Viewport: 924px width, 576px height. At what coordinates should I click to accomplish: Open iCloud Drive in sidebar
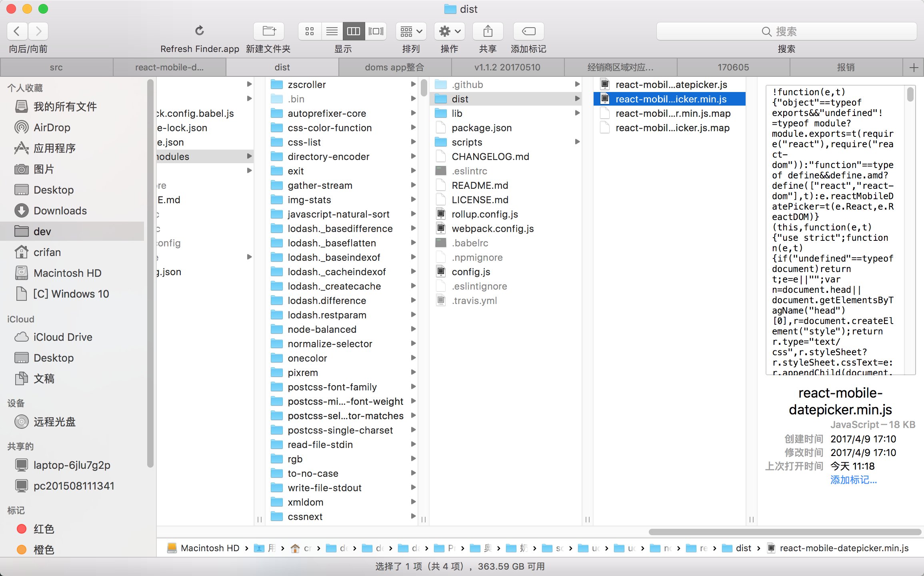[x=63, y=337]
